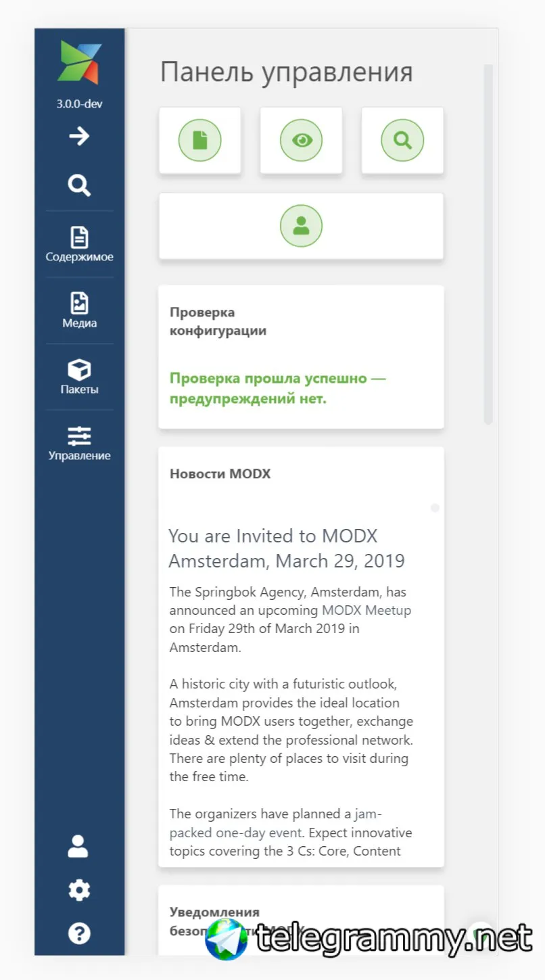This screenshot has width=545, height=980.
Task: Click the green magnifier widget card
Action: coord(402,140)
